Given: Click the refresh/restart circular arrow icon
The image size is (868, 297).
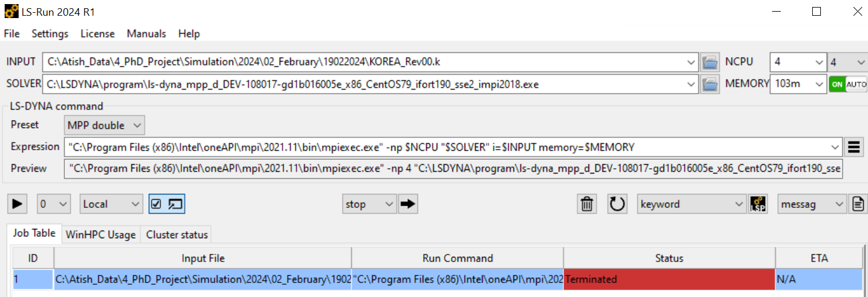Looking at the screenshot, I should tap(617, 204).
